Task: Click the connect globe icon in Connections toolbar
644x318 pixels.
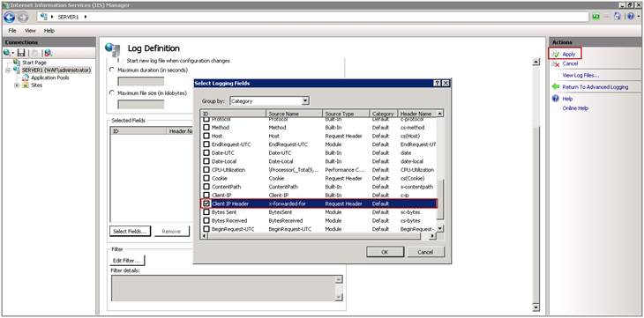Action: coord(7,53)
